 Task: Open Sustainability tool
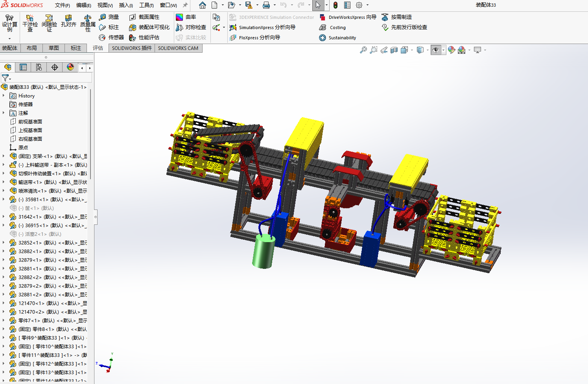pyautogui.click(x=337, y=37)
